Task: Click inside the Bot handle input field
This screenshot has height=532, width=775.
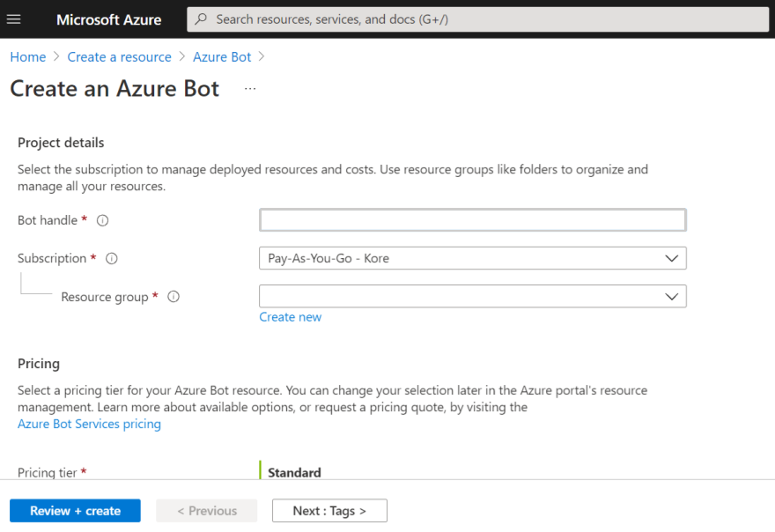Action: coord(472,219)
